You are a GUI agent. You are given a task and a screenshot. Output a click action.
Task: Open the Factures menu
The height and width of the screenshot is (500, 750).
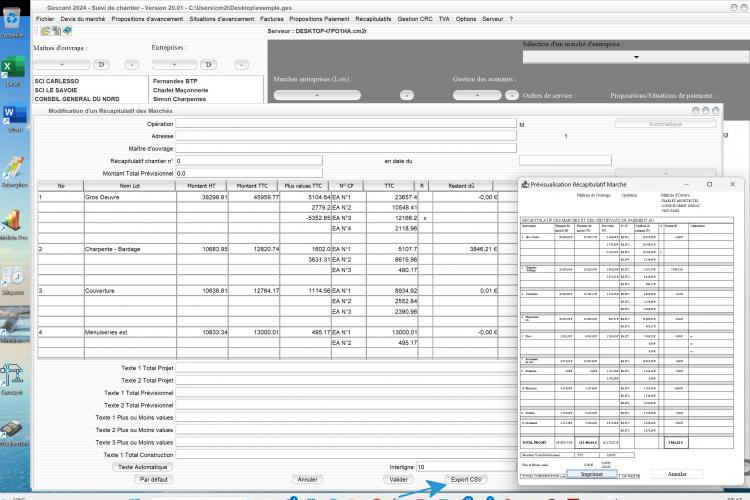coord(272,19)
